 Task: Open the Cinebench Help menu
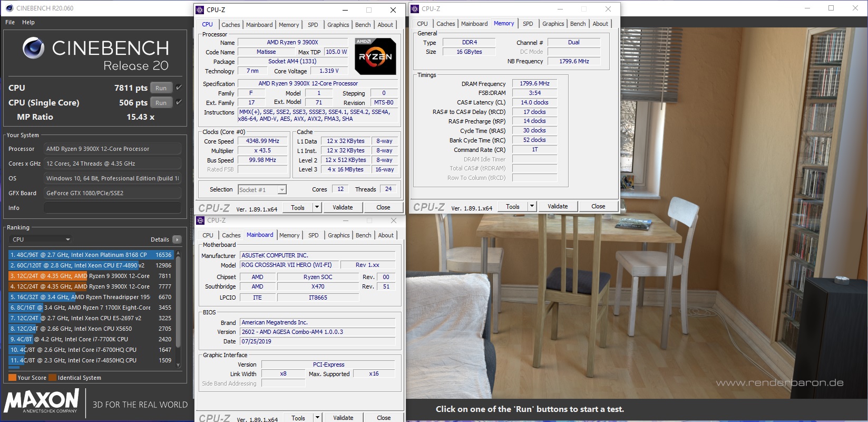pos(28,22)
